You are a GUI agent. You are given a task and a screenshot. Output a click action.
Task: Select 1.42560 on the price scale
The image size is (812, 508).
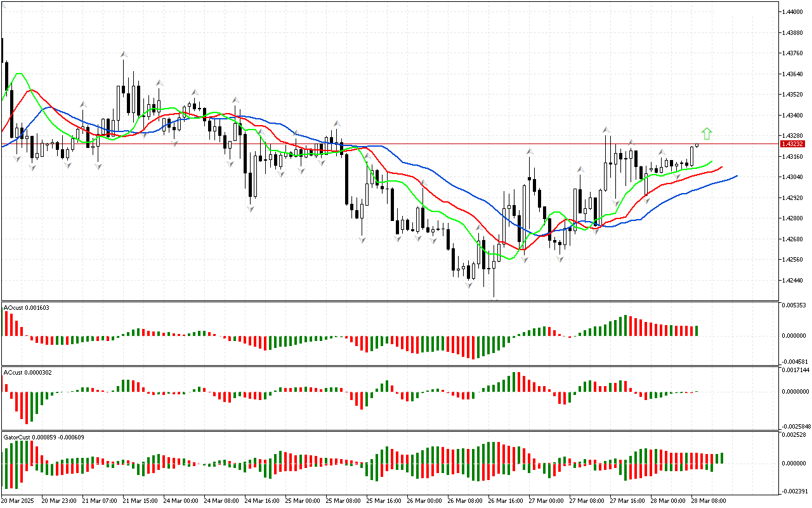tap(793, 260)
